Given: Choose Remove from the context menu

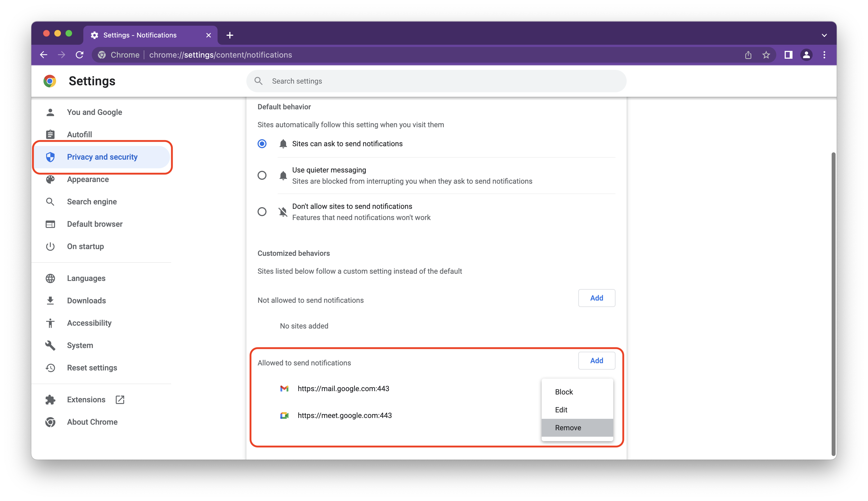Looking at the screenshot, I should 577,428.
